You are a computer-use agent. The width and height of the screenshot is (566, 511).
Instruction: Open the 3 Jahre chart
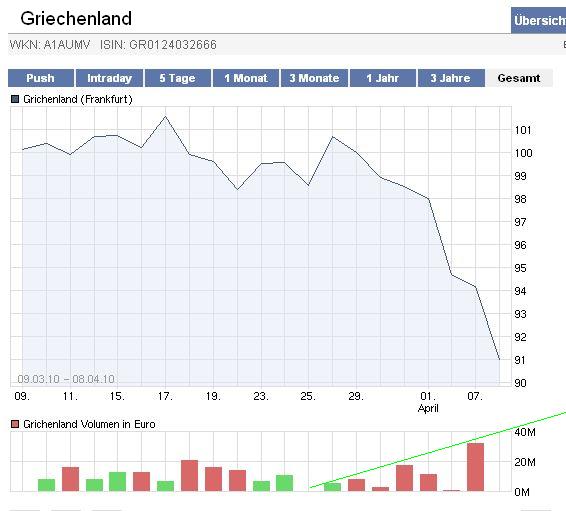451,78
